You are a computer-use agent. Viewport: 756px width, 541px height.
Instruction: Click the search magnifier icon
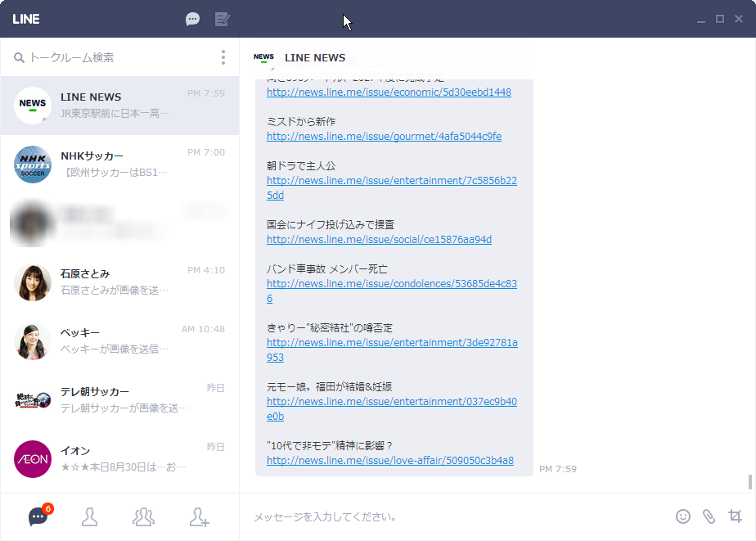[19, 58]
